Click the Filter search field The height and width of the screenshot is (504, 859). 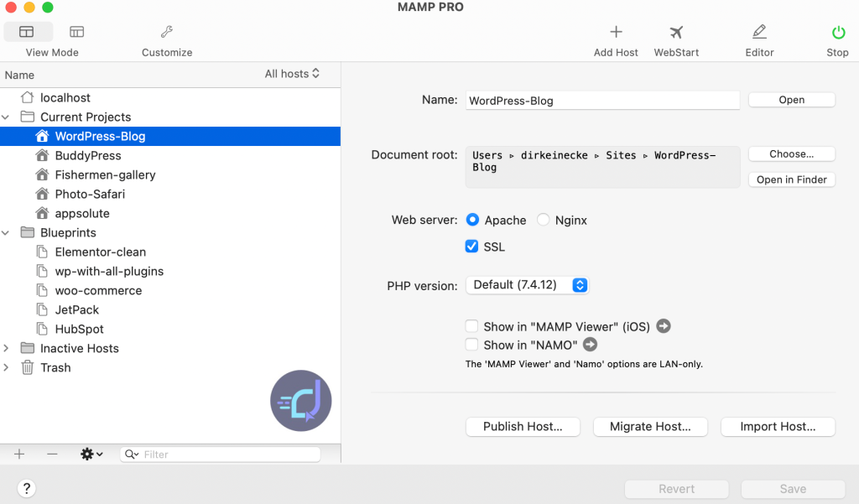coord(221,455)
